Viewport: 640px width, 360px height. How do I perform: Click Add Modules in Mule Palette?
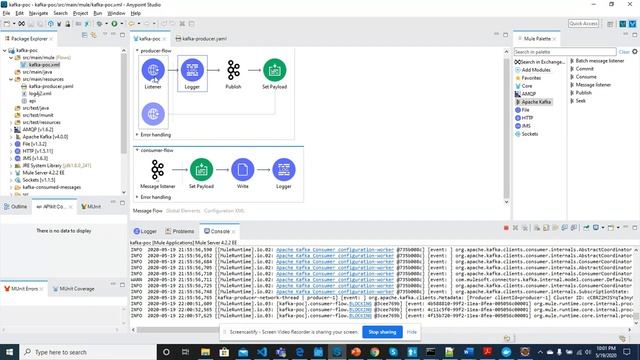pos(532,70)
